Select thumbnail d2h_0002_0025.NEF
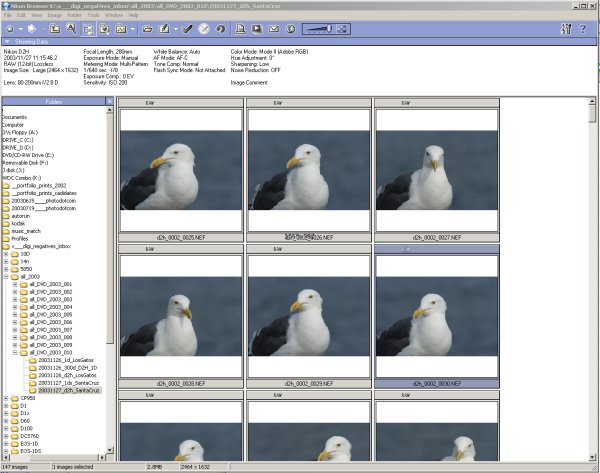The image size is (600, 473). click(x=181, y=170)
